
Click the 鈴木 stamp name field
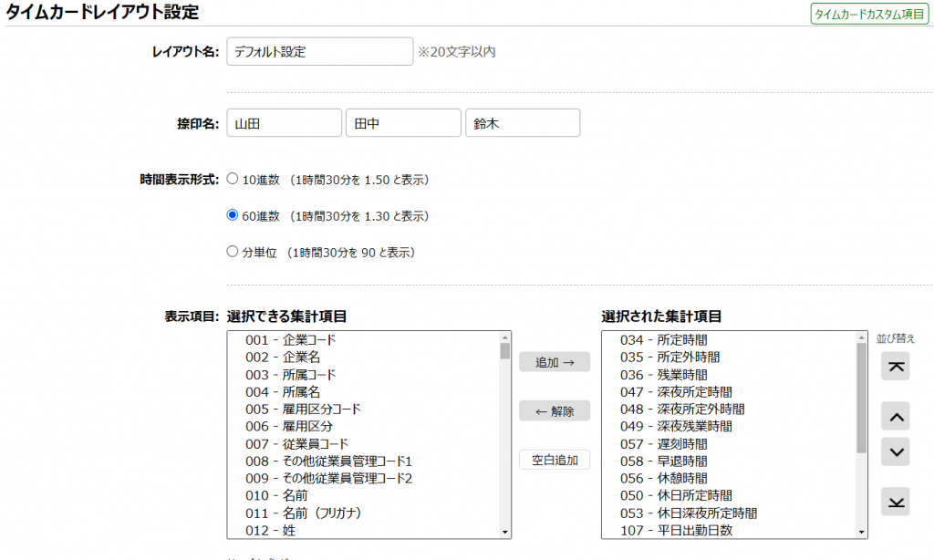point(522,123)
